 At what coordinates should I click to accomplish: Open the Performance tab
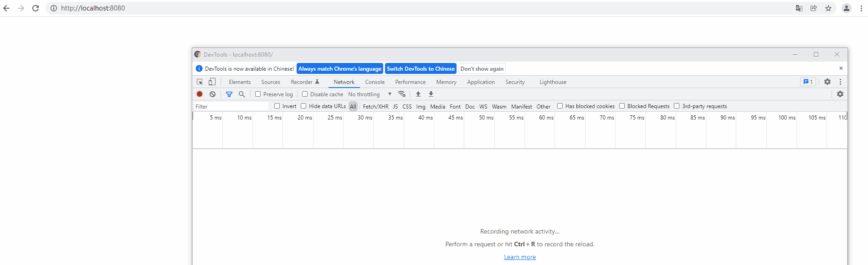pos(411,82)
